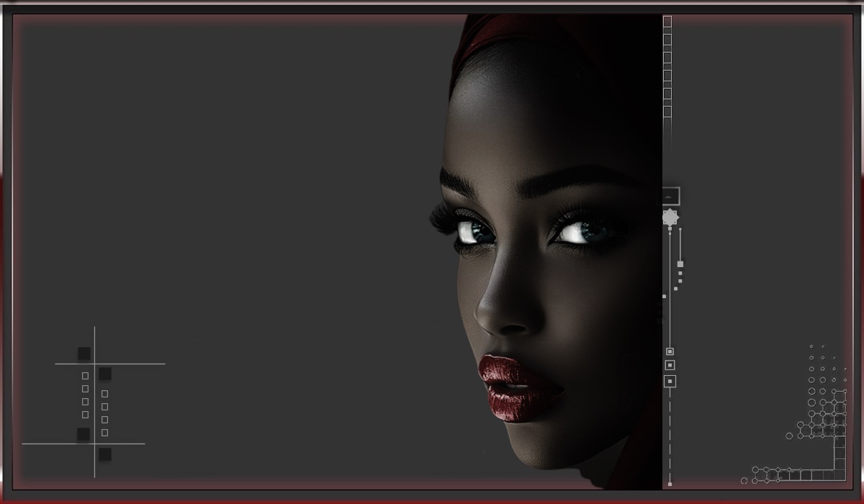Click the woman's eye nearest the vertical divider

point(583,231)
